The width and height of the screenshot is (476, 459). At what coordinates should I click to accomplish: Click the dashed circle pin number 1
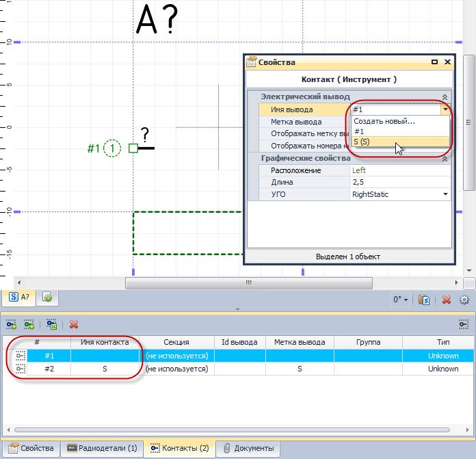(x=112, y=148)
